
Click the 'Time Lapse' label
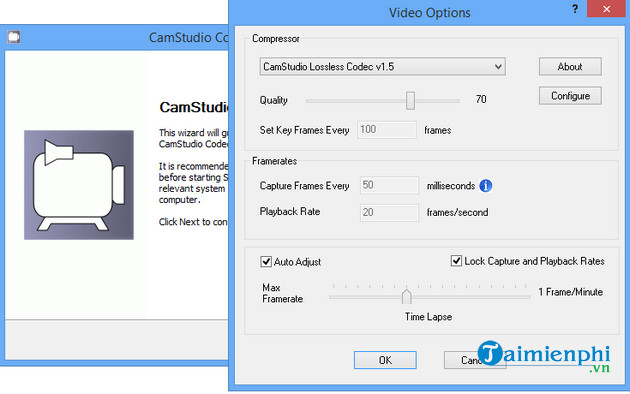[x=428, y=317]
